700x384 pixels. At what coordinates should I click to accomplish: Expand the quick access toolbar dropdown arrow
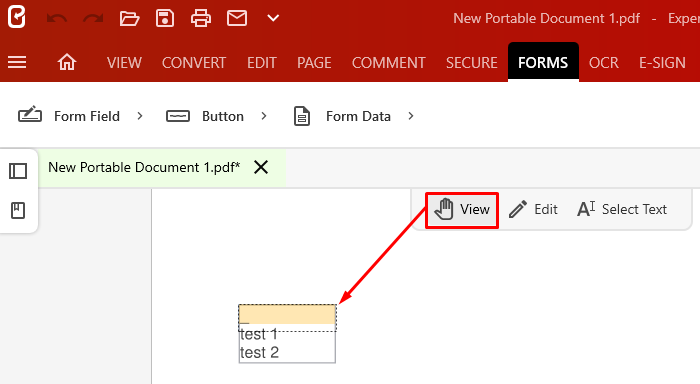273,18
